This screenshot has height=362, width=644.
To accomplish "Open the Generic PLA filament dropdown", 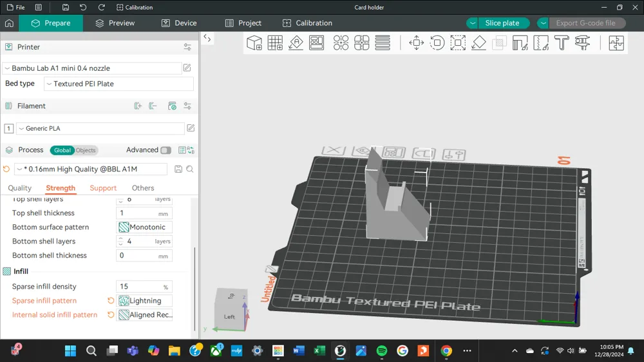I will pyautogui.click(x=100, y=128).
